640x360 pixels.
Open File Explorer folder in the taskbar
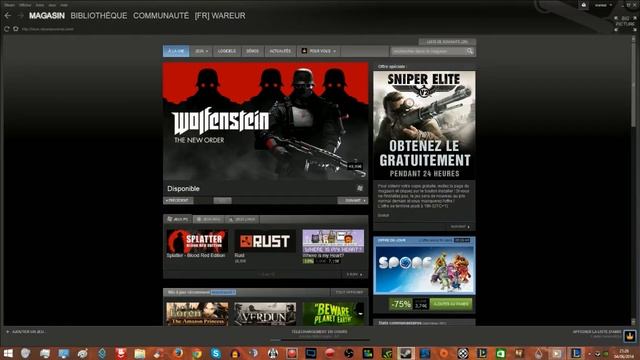(140, 353)
